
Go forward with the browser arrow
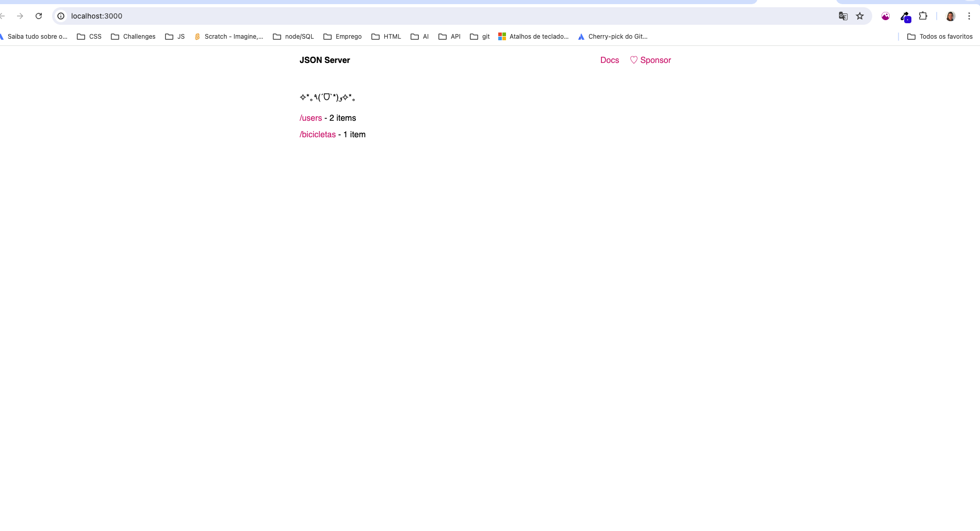(x=20, y=16)
